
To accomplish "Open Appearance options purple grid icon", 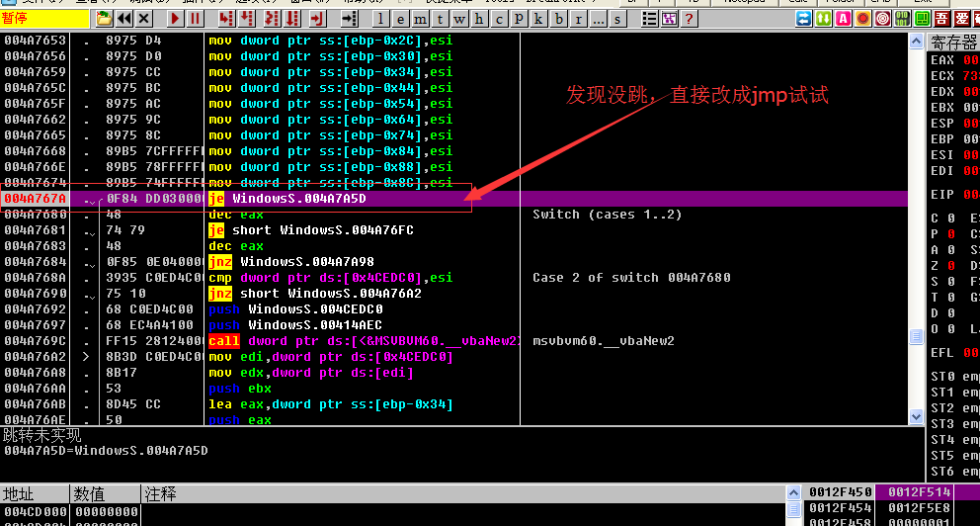I will [x=670, y=19].
